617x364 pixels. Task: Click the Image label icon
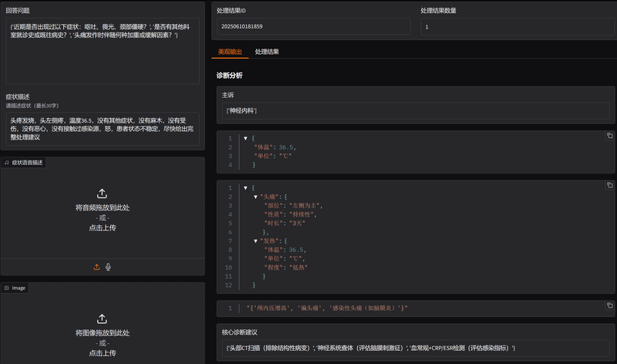click(7, 288)
